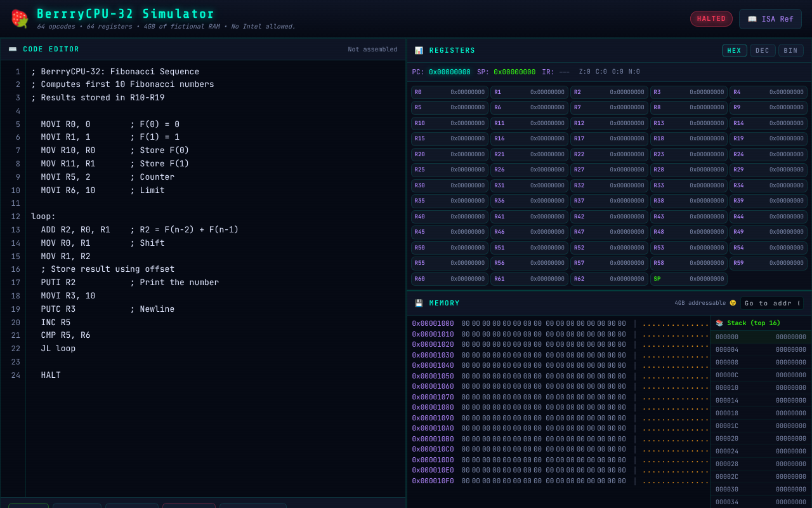The width and height of the screenshot is (812, 508).
Task: Place cursor on the HALT instruction line
Action: [51, 375]
